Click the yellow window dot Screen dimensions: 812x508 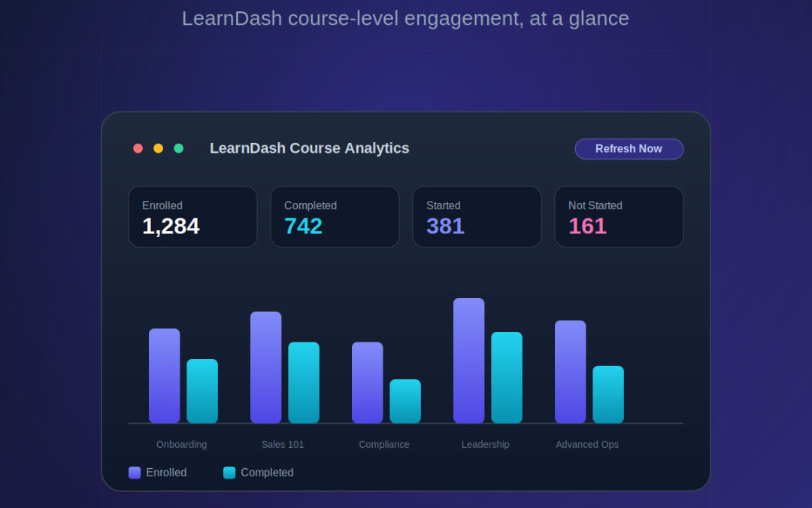click(159, 148)
